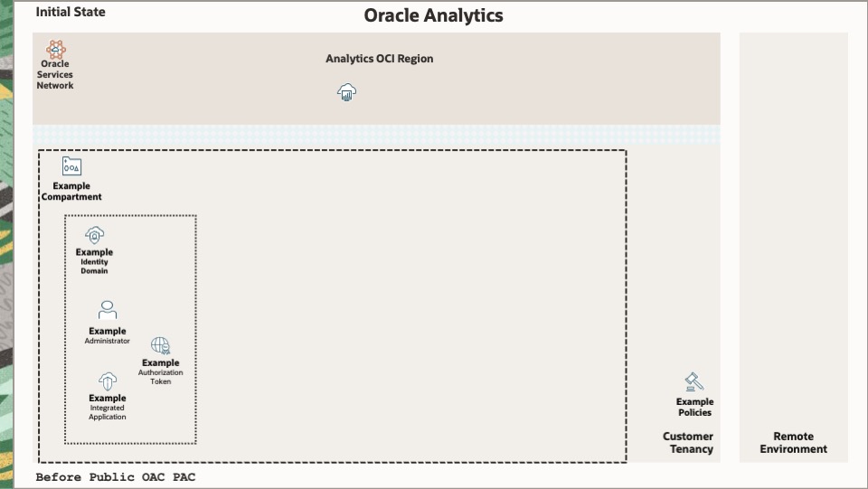
Task: Select the Example Identity Domain text
Action: point(94,261)
